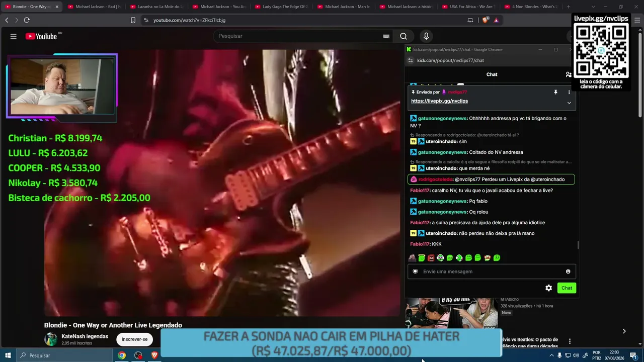Viewport: 644px width, 362px height.
Task: Go back with the browser back arrow
Action: click(x=7, y=20)
